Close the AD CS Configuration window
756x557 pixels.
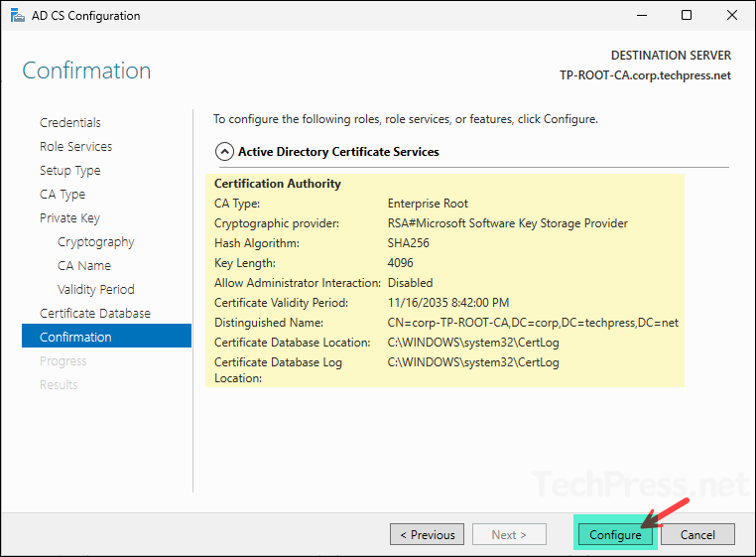pyautogui.click(x=732, y=16)
